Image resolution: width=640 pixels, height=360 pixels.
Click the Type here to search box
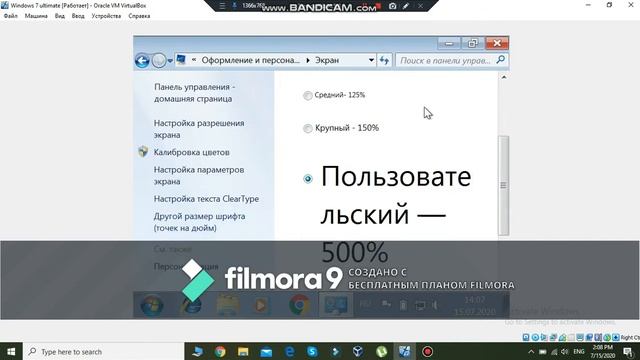tap(104, 351)
